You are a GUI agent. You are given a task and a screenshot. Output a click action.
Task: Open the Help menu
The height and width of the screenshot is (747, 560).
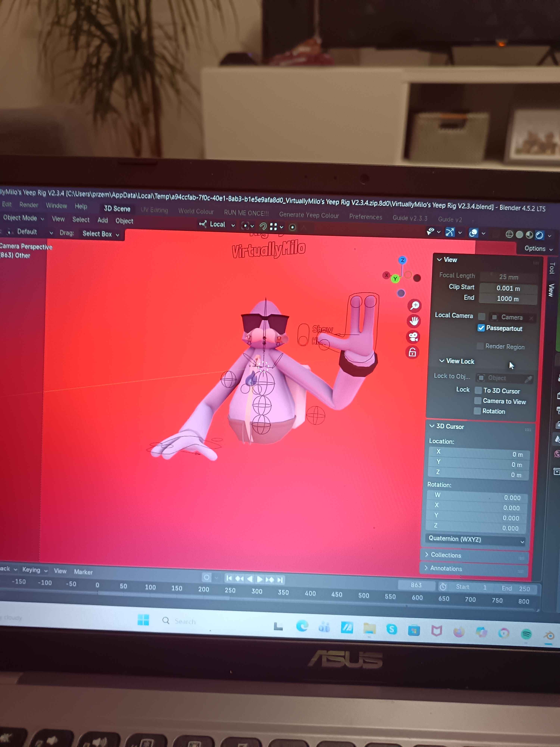click(x=81, y=206)
